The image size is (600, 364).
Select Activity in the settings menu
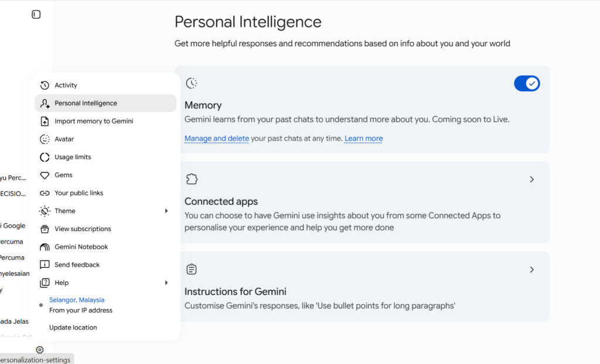[105, 85]
